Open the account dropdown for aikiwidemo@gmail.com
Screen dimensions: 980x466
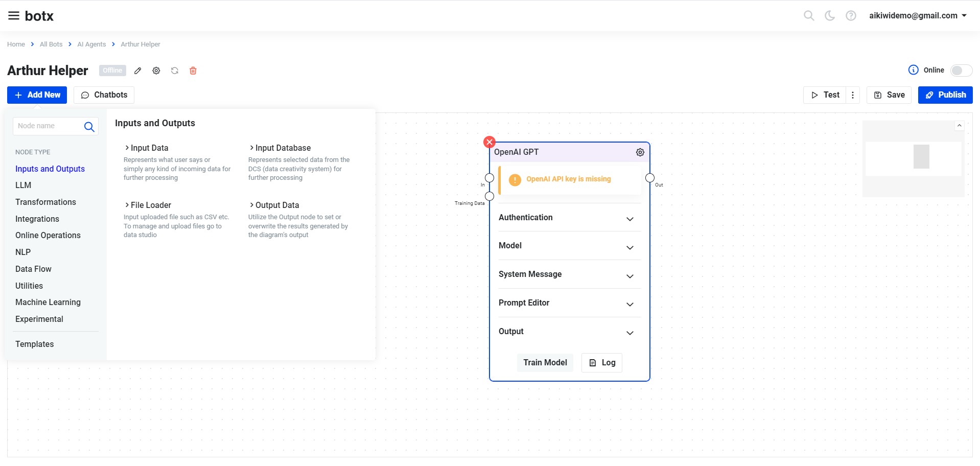click(918, 16)
